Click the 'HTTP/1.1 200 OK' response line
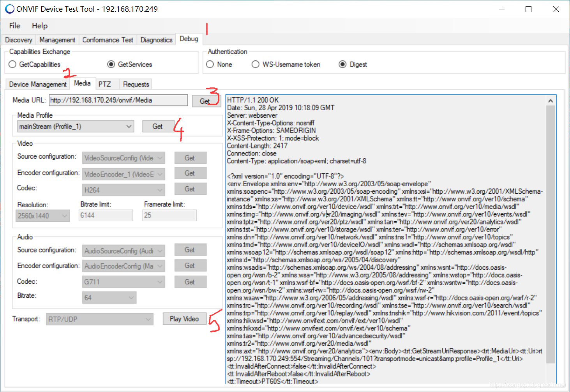The height and width of the screenshot is (392, 570). click(253, 100)
